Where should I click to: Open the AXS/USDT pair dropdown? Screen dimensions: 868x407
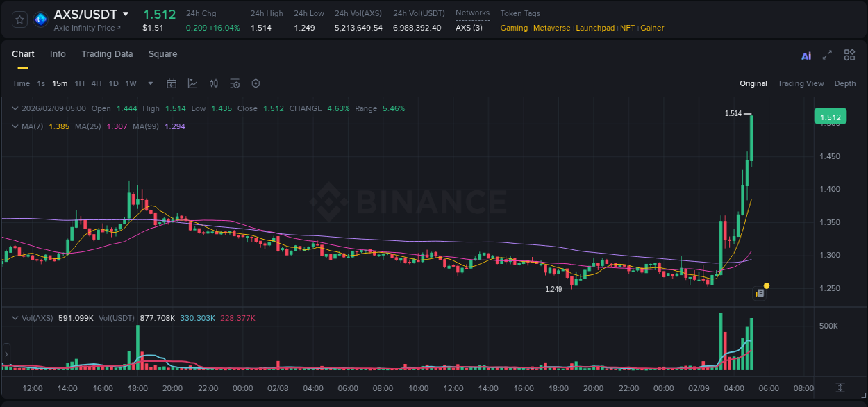126,13
